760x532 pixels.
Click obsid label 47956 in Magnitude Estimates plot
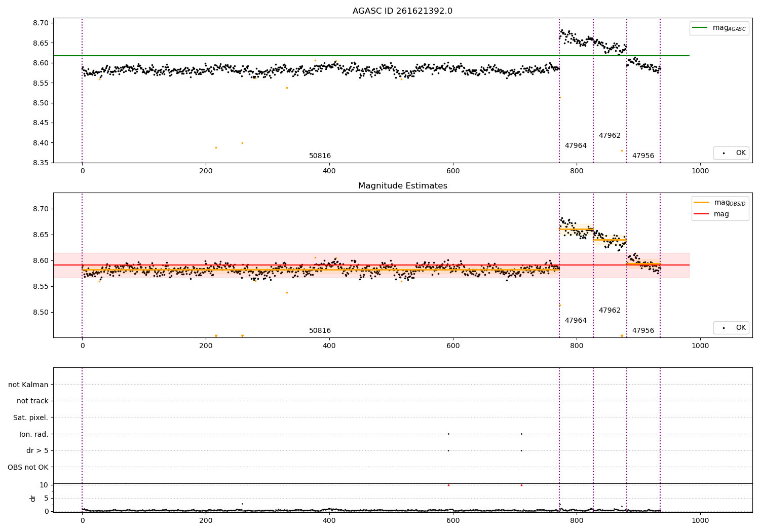point(643,331)
